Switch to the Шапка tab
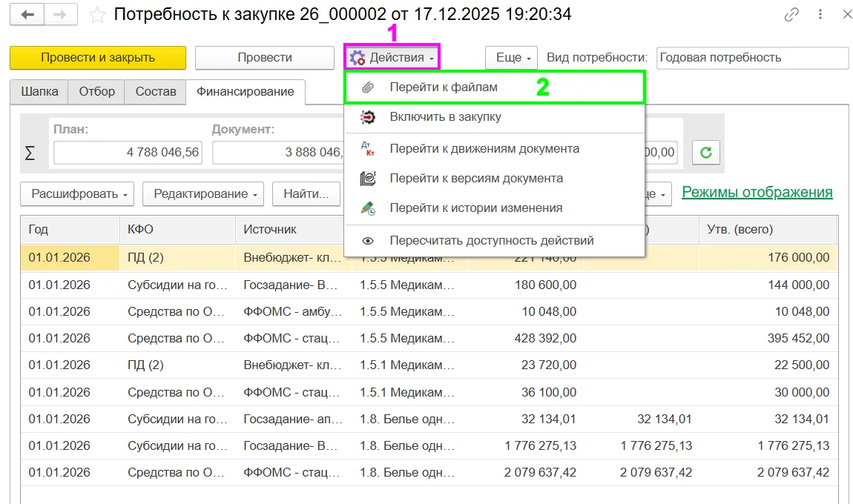The image size is (853, 504). (39, 91)
